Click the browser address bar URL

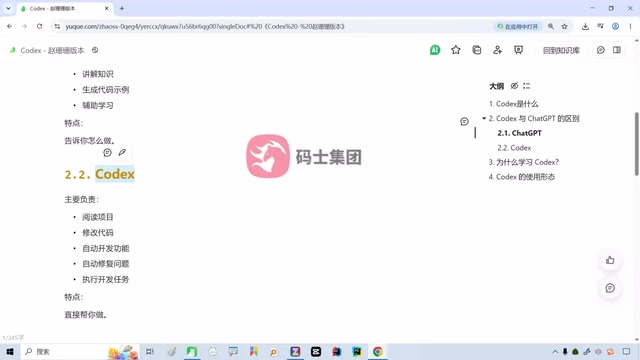205,27
